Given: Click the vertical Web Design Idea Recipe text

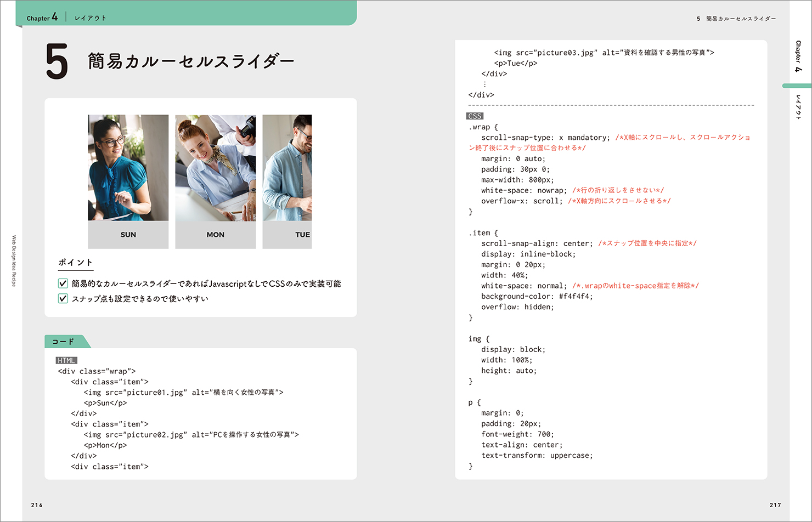Looking at the screenshot, I should click(14, 261).
